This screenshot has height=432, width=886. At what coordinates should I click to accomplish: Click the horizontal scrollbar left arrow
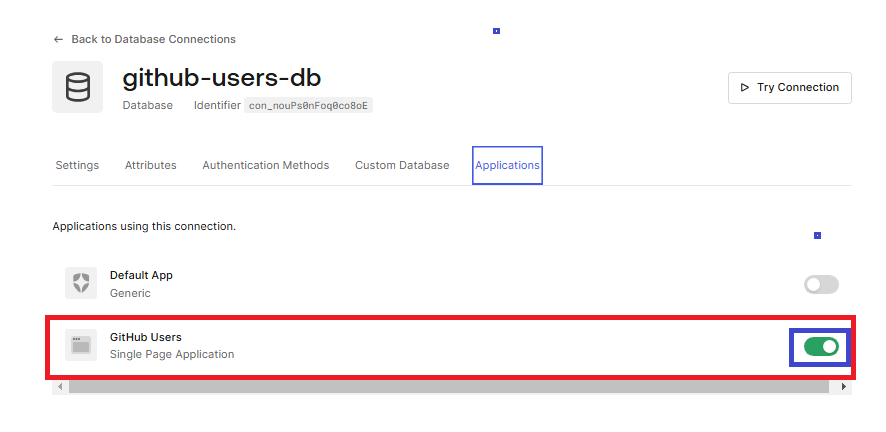pos(60,387)
